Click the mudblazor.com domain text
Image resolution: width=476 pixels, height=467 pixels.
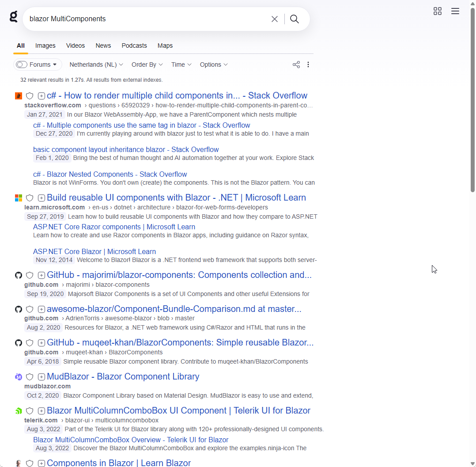click(x=47, y=386)
